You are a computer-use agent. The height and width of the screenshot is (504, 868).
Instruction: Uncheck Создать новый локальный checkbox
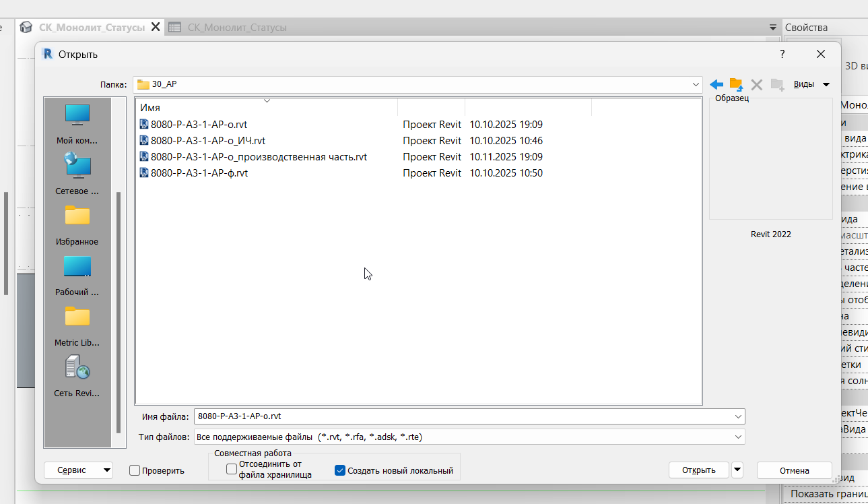coord(340,470)
